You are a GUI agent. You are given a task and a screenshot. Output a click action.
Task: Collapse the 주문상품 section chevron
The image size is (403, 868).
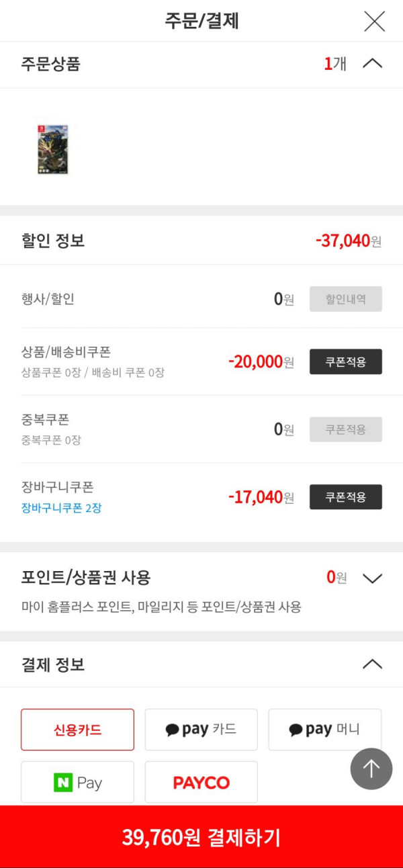pyautogui.click(x=372, y=64)
